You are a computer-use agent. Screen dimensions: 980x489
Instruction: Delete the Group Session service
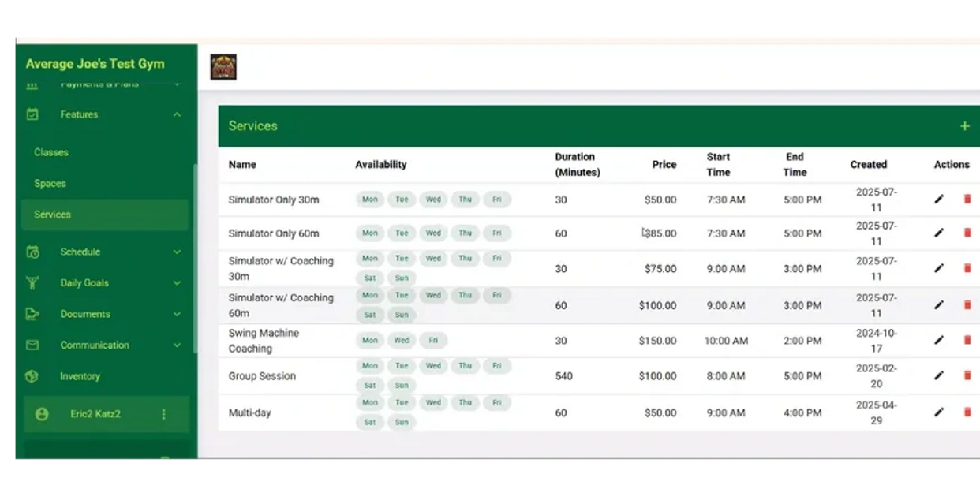pyautogui.click(x=967, y=375)
